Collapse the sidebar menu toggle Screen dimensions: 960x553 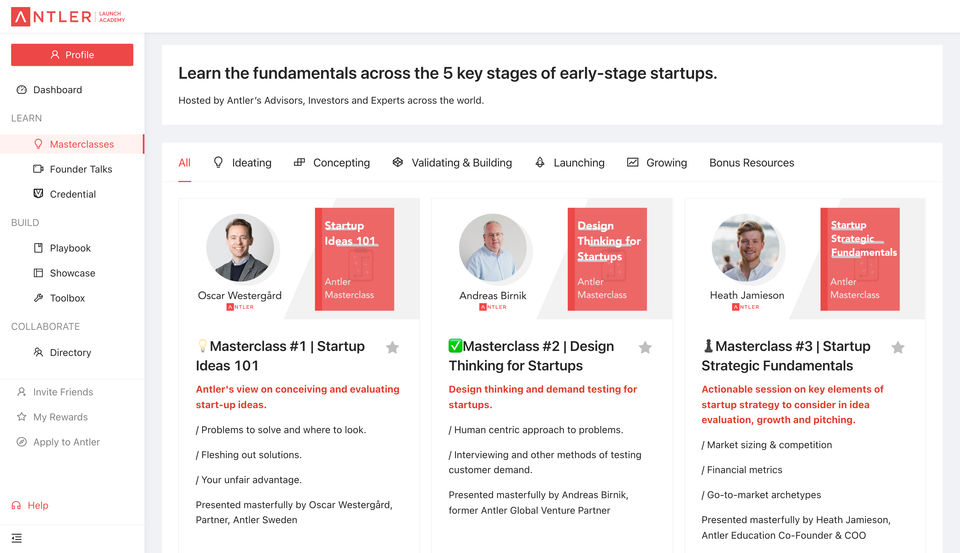click(x=17, y=538)
